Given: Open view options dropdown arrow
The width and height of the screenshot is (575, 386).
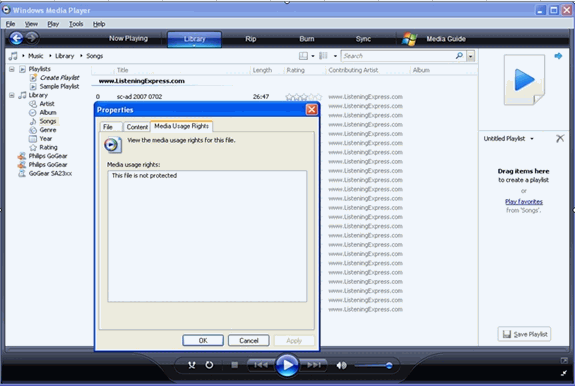Looking at the screenshot, I should coord(335,56).
